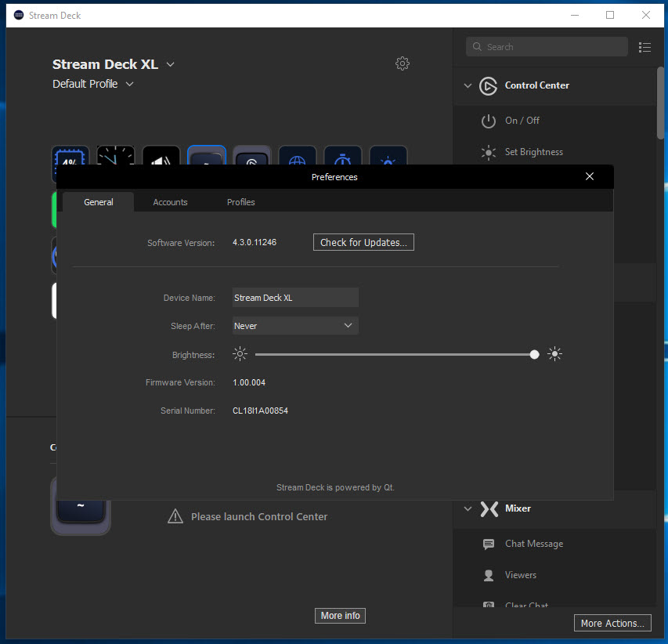Viewport: 668px width, 644px height.
Task: Click the CPU usage key showing 4%
Action: click(x=70, y=155)
